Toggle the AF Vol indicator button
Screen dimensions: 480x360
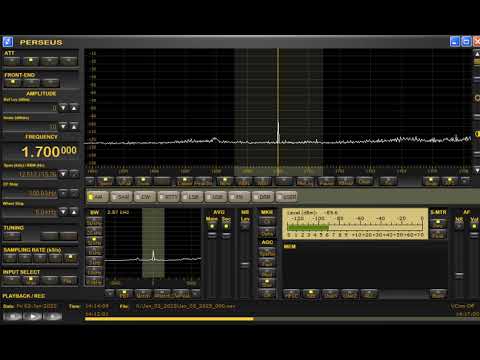point(474,227)
